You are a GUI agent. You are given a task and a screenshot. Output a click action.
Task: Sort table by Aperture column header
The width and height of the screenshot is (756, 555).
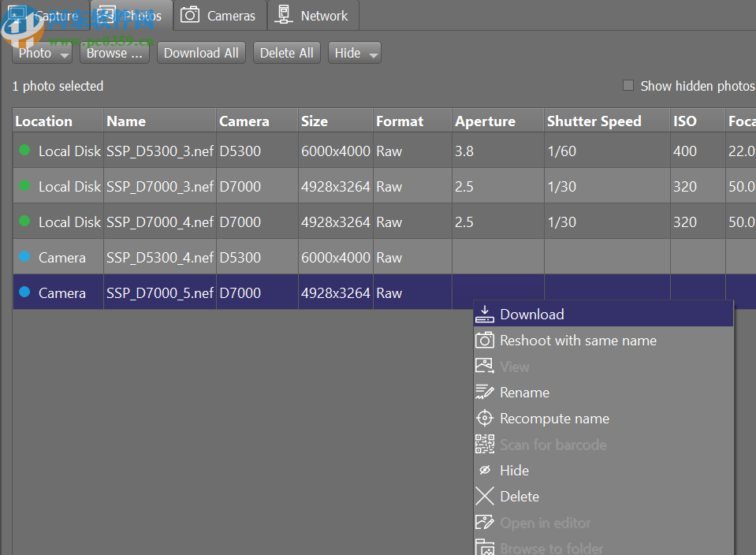tap(485, 121)
